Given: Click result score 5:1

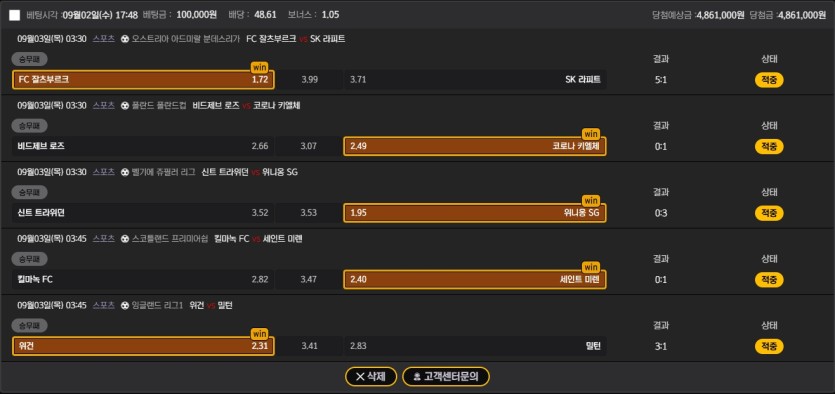Looking at the screenshot, I should pyautogui.click(x=661, y=80).
